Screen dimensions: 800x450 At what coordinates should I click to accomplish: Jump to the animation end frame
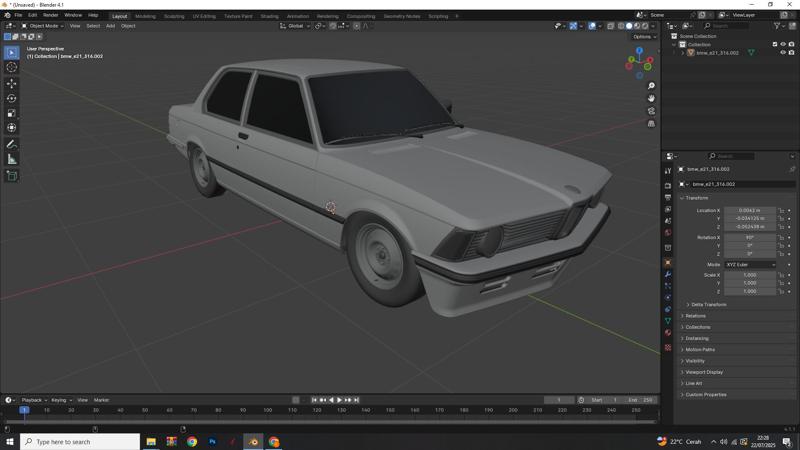(x=357, y=400)
